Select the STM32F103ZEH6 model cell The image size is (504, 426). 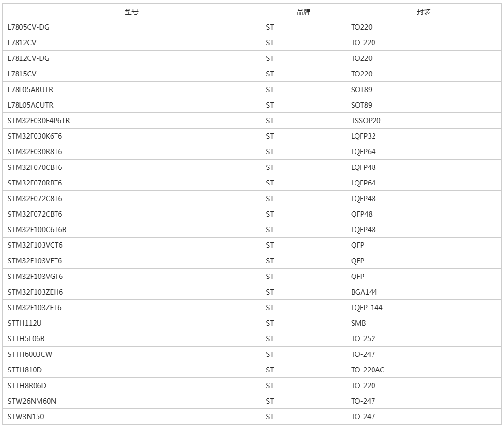pyautogui.click(x=131, y=292)
